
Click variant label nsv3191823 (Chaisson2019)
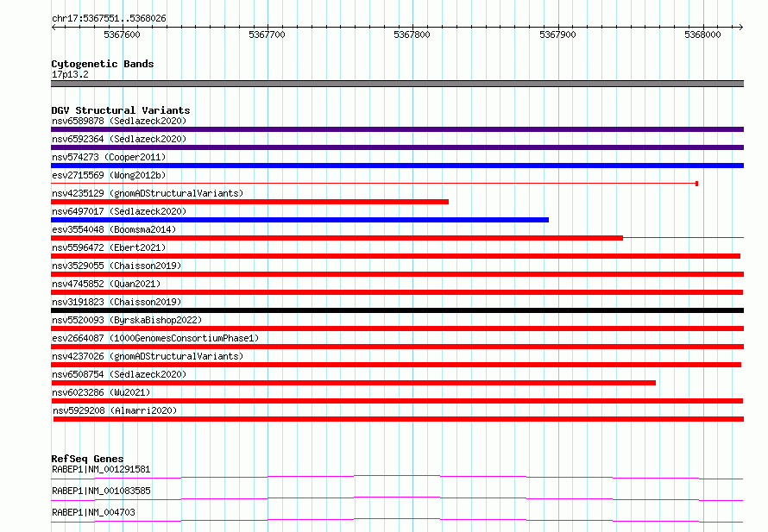tap(116, 302)
